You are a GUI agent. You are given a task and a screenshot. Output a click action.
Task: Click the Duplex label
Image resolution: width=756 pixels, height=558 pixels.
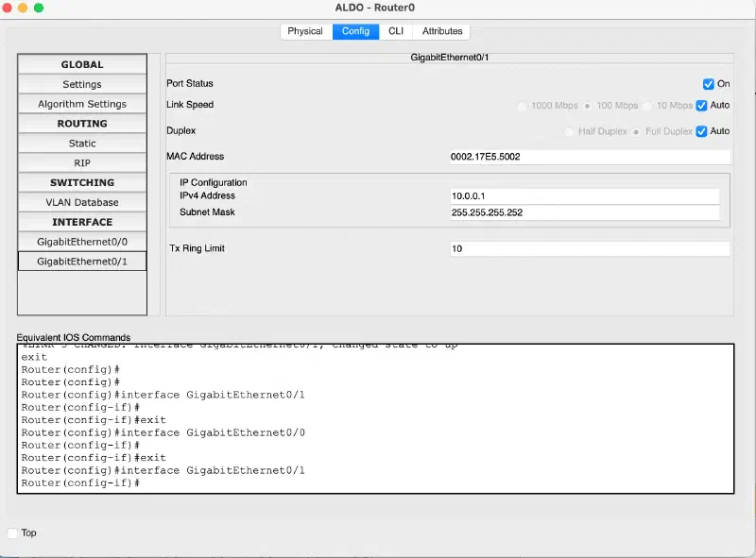point(180,130)
